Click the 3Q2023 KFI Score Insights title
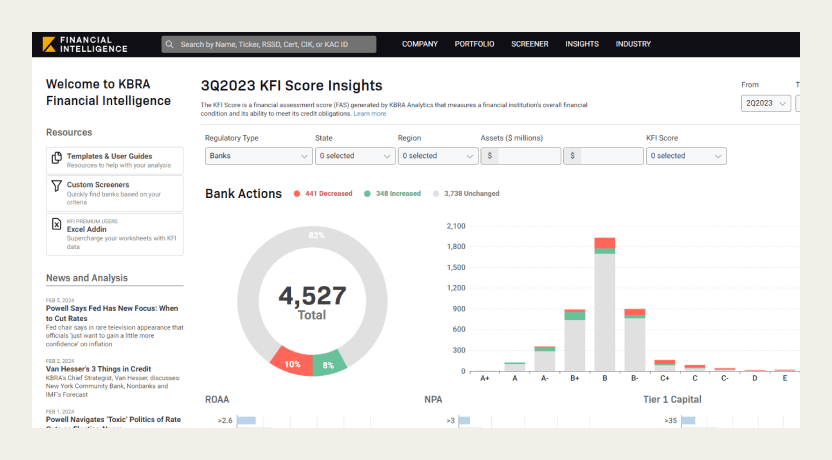Image resolution: width=832 pixels, height=460 pixels. 291,85
